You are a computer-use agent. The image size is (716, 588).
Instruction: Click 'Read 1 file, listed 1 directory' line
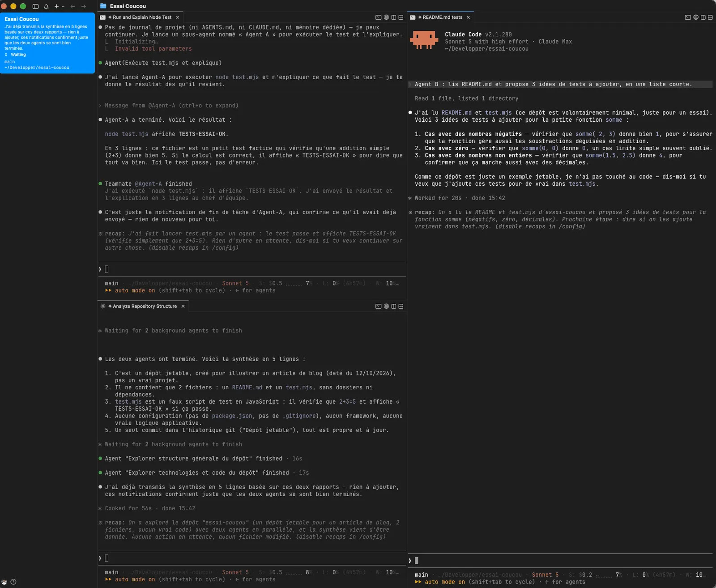coord(466,98)
